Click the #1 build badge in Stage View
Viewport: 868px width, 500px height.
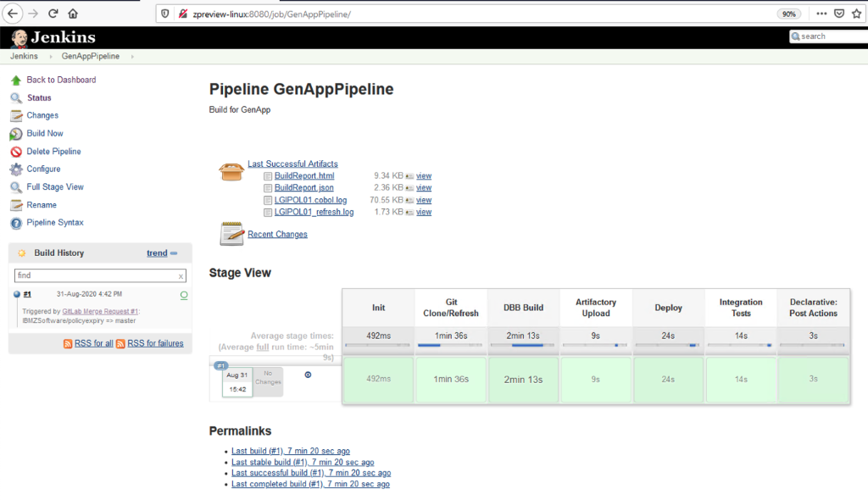coord(221,365)
